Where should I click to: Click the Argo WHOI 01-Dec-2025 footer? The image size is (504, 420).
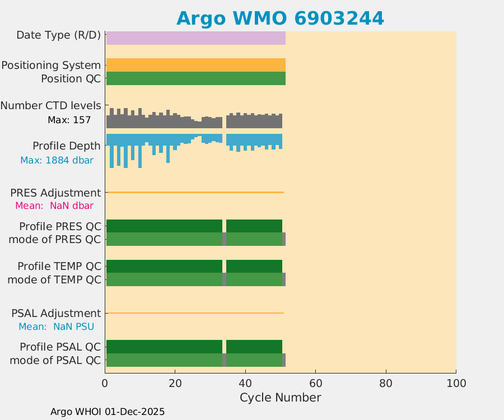108,412
